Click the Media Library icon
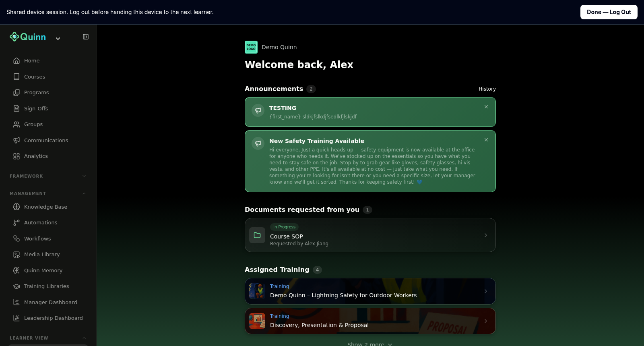The width and height of the screenshot is (644, 346). pyautogui.click(x=17, y=255)
